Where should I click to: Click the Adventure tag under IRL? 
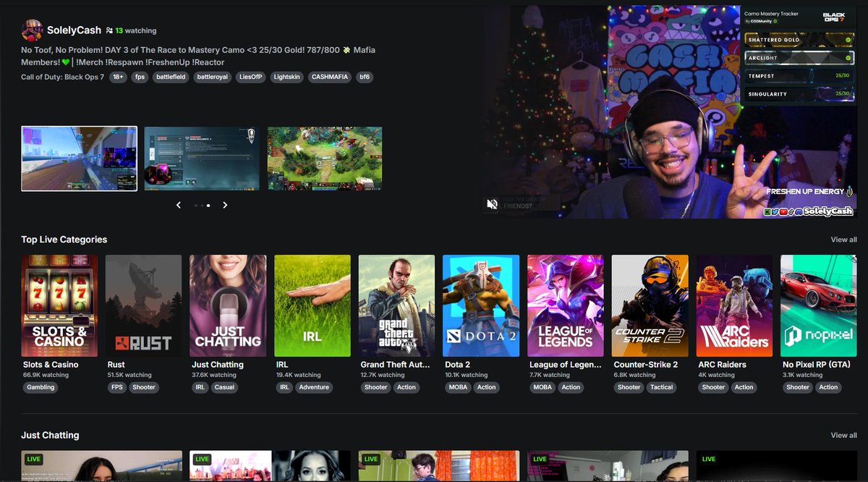pos(314,387)
